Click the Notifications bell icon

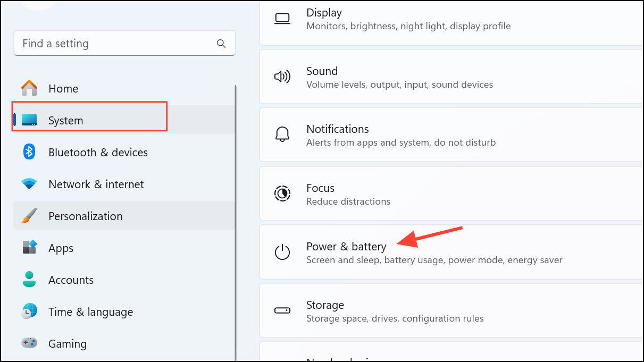tap(282, 135)
